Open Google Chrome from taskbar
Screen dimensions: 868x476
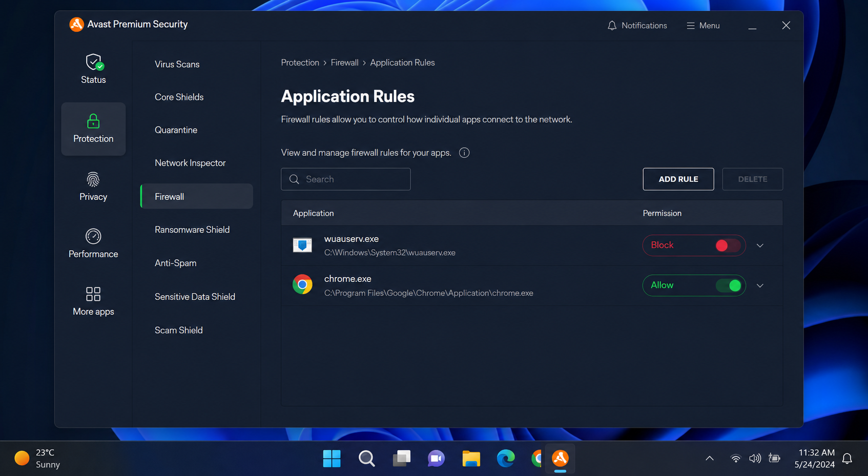click(536, 459)
